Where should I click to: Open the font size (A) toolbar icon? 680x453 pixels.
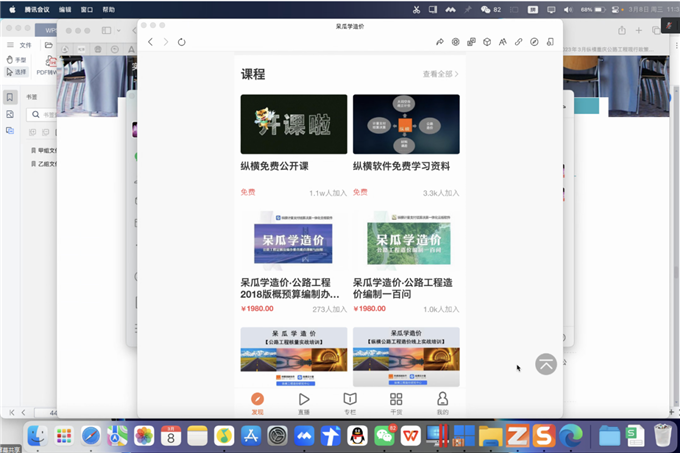[503, 42]
